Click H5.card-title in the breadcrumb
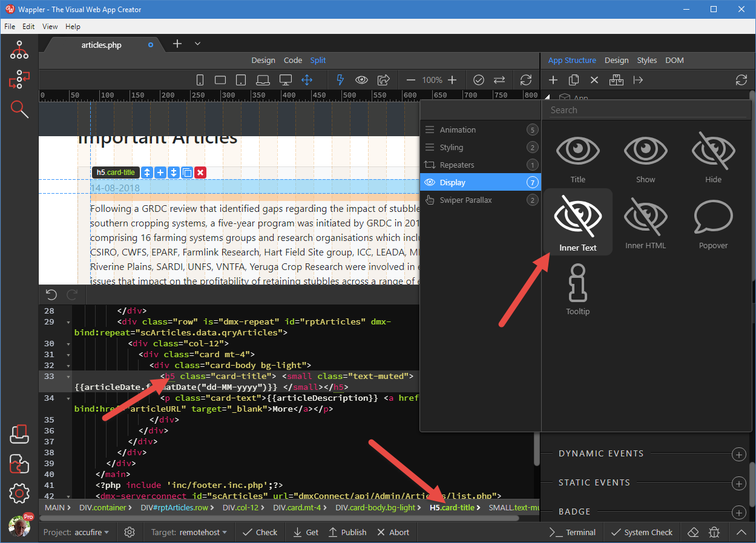The height and width of the screenshot is (543, 756). [452, 507]
